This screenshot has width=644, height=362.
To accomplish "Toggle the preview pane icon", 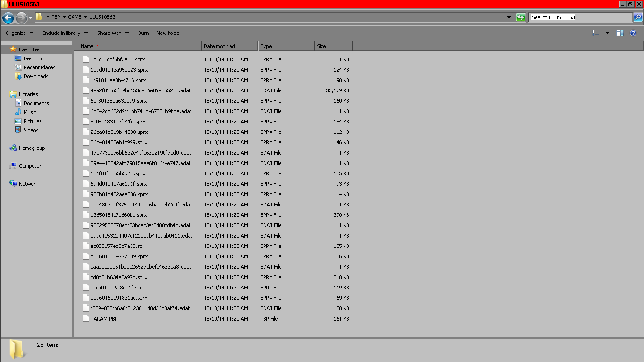I will [620, 33].
